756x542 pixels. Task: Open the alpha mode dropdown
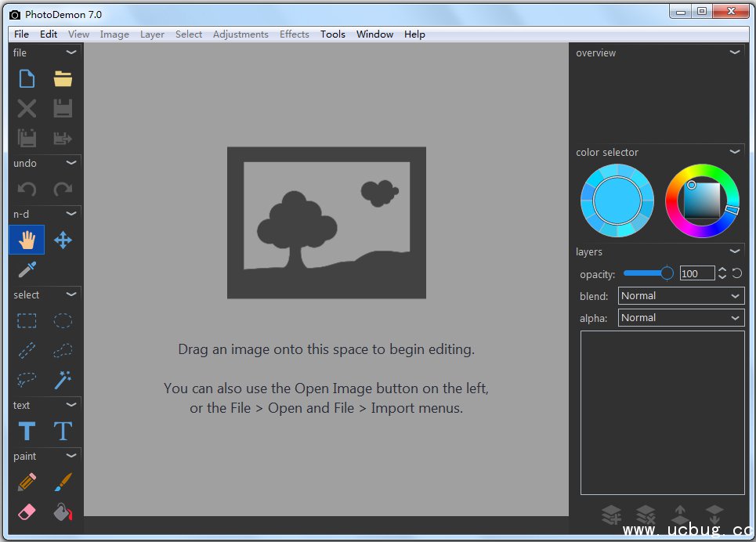pos(680,318)
